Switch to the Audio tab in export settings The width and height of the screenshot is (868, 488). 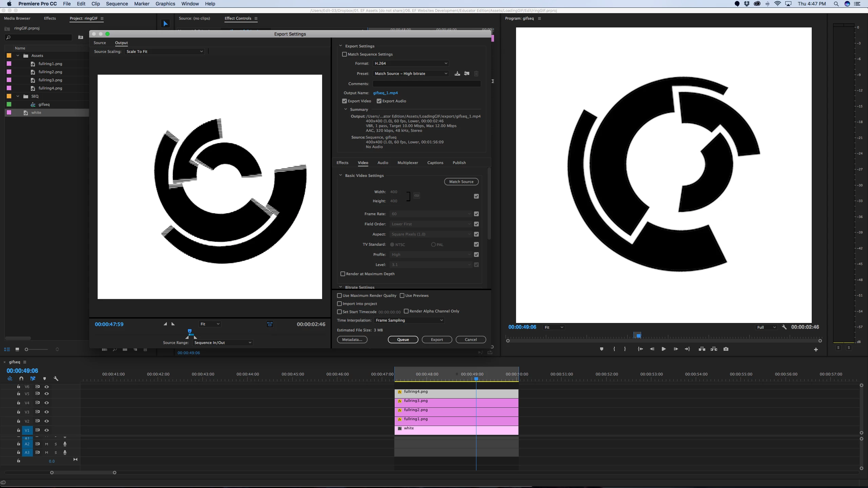[x=382, y=163]
